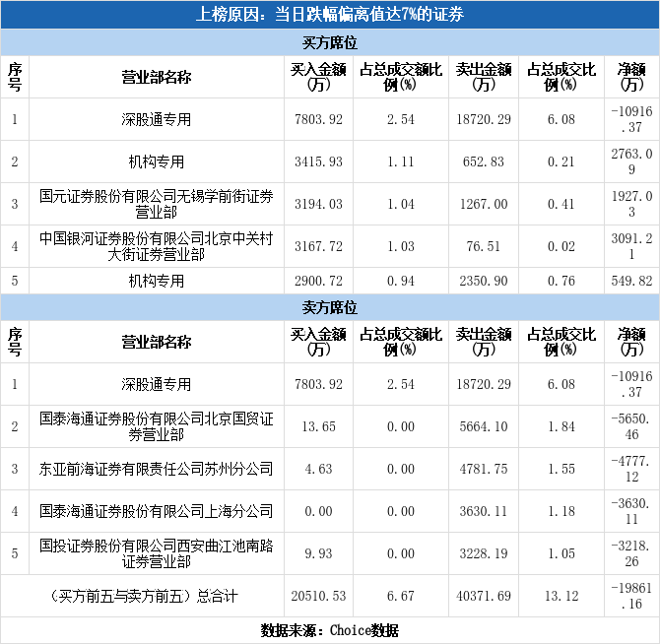Click 国泰海通证券股份有限公司北京国贸证券营业部
The image size is (660, 644).
coord(157,426)
